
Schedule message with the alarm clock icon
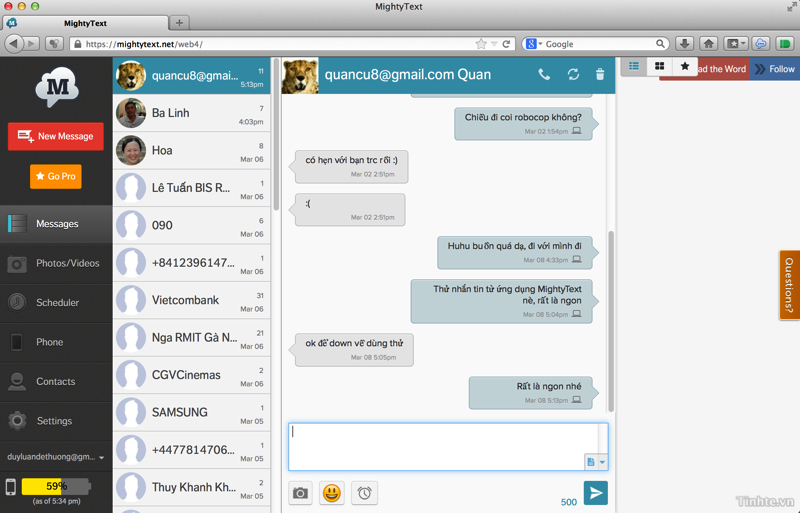[365, 493]
